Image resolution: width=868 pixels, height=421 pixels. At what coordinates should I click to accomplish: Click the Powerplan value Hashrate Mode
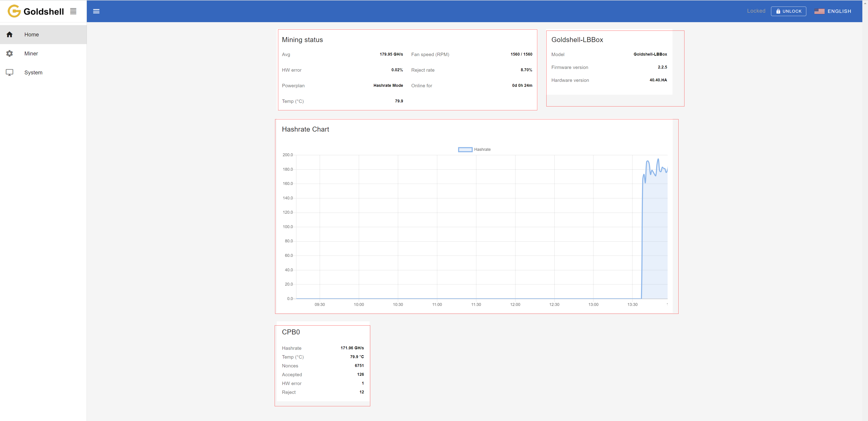pyautogui.click(x=388, y=86)
